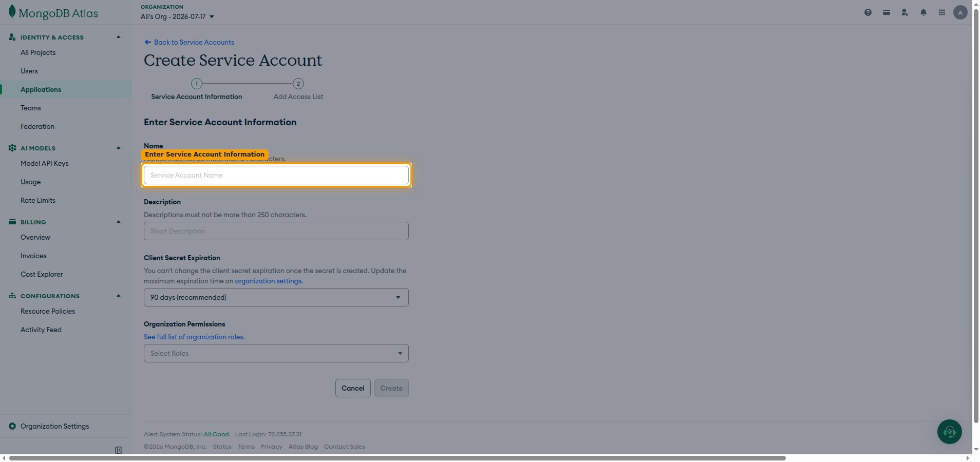This screenshot has width=980, height=462.
Task: Select Applications in sidebar
Action: (41, 89)
